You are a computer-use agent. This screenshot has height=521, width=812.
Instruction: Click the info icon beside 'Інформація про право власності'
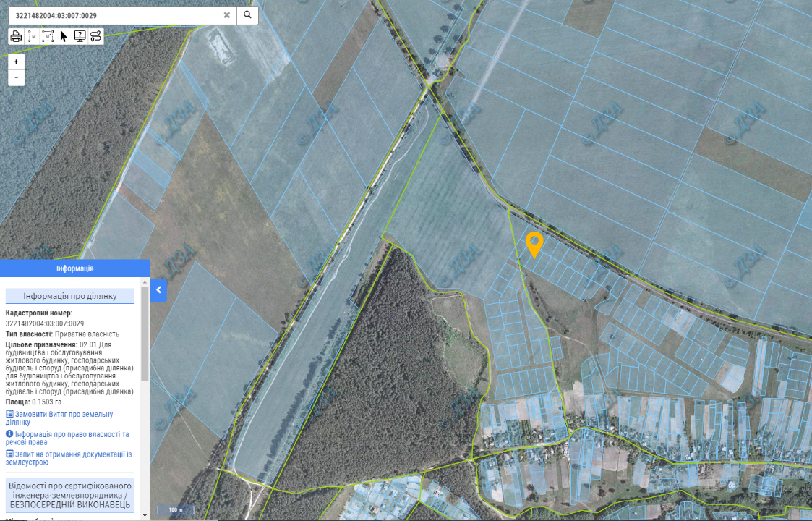(x=9, y=434)
